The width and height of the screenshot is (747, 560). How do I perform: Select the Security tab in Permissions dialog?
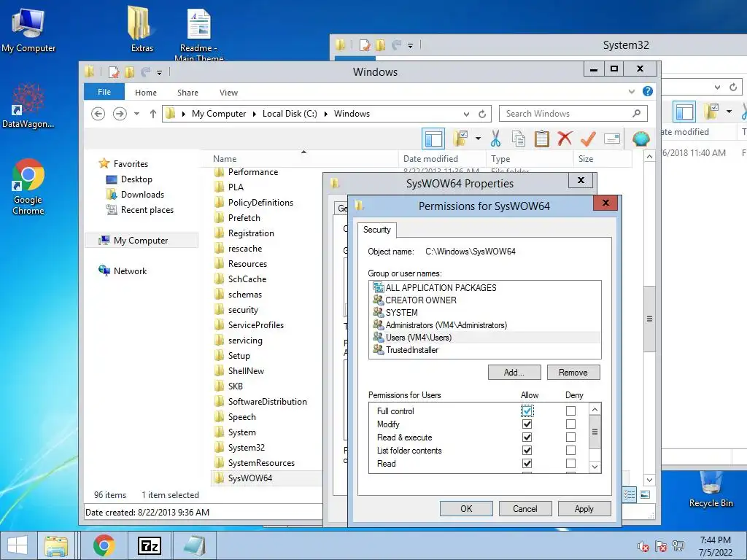(377, 230)
